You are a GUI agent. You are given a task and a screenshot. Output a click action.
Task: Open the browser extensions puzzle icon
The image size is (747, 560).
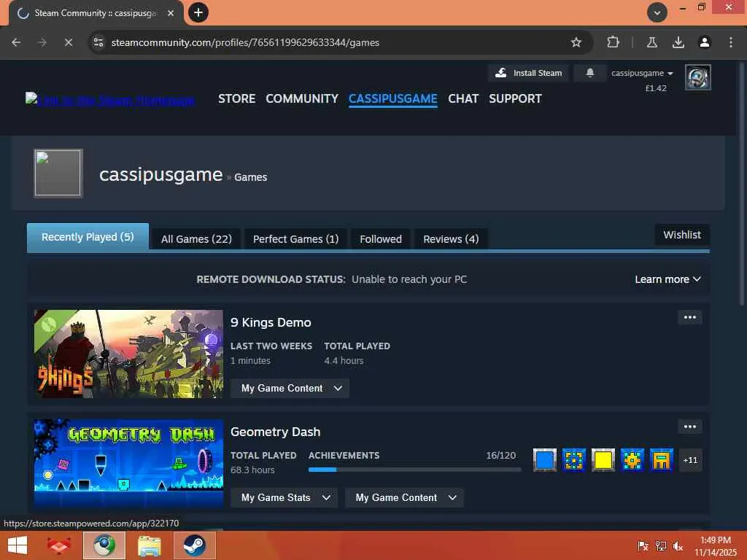613,42
